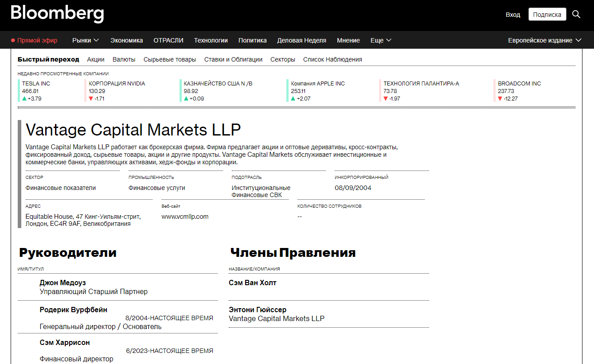Screen dimensions: 594x364
Task: Select executive Сэм Харрисон
Action: tap(65, 342)
